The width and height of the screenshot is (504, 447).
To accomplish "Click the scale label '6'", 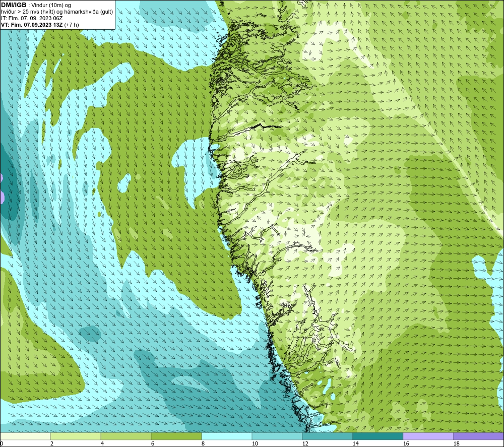I will coord(153,444).
